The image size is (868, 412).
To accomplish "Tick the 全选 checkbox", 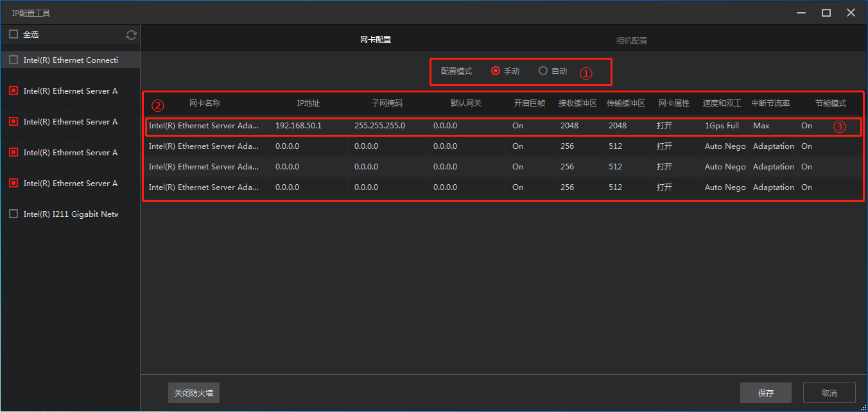I will [x=13, y=35].
